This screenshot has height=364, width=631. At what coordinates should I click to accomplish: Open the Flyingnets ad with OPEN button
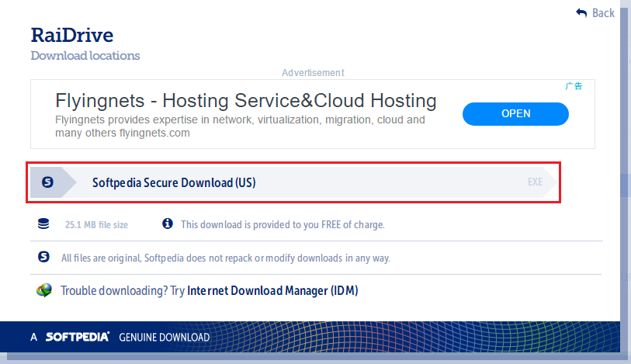click(x=515, y=114)
